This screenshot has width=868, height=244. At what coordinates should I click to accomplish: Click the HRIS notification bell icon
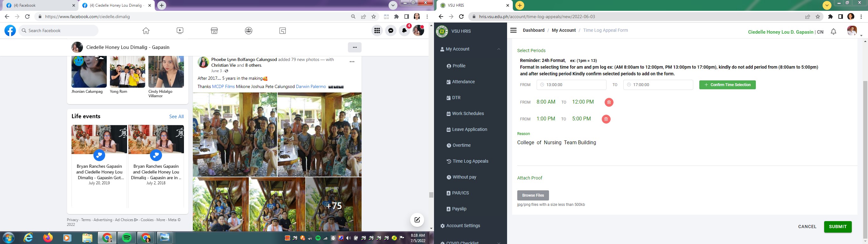coord(833,32)
